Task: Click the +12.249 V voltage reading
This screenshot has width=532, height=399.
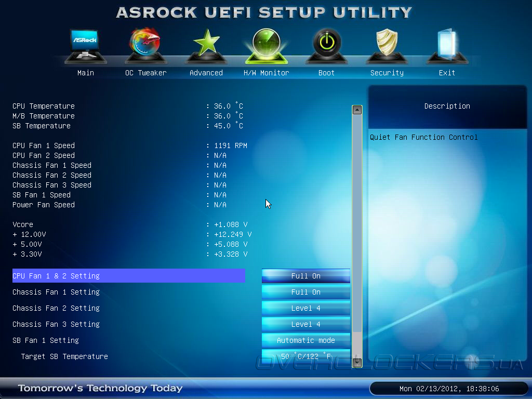Action: (233, 234)
